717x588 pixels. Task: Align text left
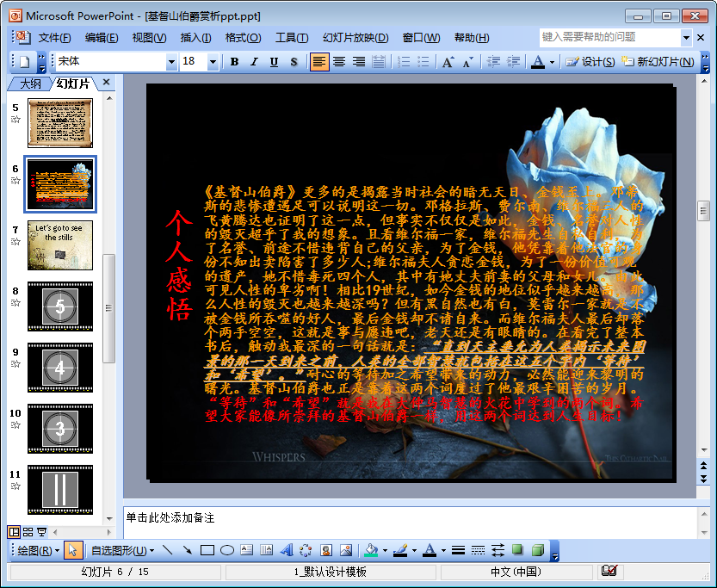(319, 62)
